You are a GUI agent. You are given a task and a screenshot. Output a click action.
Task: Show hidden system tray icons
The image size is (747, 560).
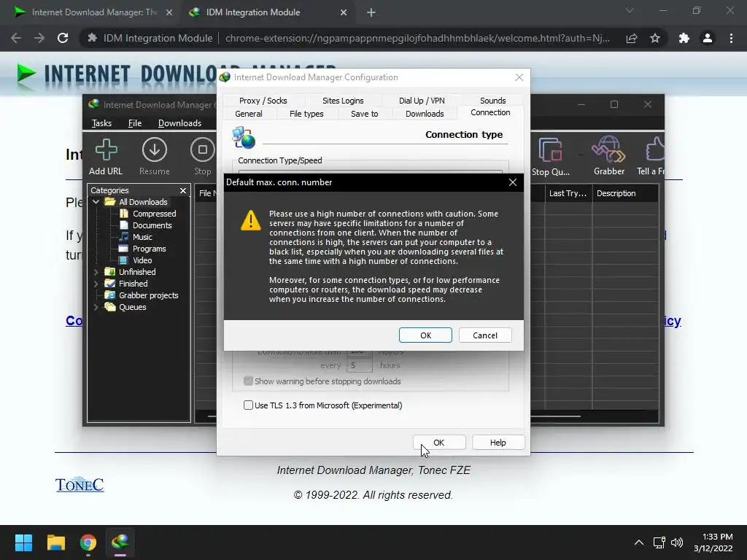pos(639,542)
